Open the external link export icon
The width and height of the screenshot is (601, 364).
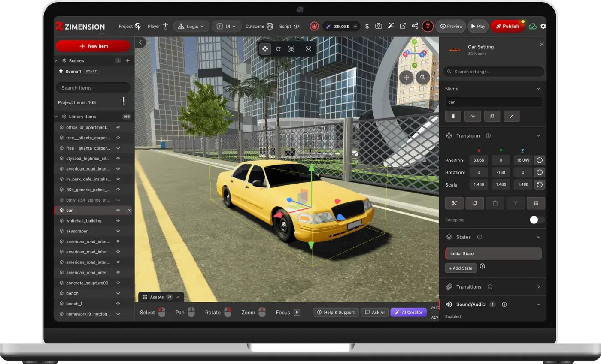(403, 26)
